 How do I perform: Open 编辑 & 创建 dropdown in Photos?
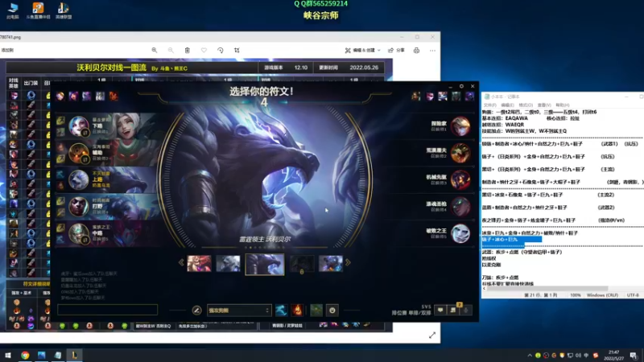pos(362,50)
